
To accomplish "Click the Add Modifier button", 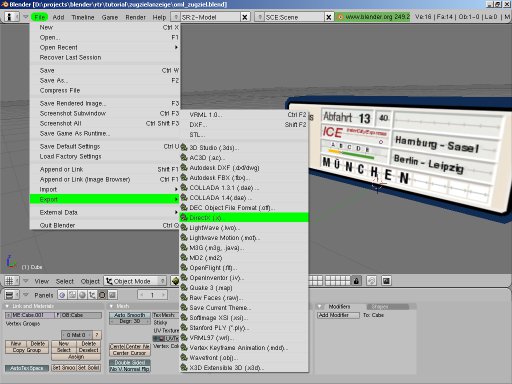I will [x=338, y=315].
